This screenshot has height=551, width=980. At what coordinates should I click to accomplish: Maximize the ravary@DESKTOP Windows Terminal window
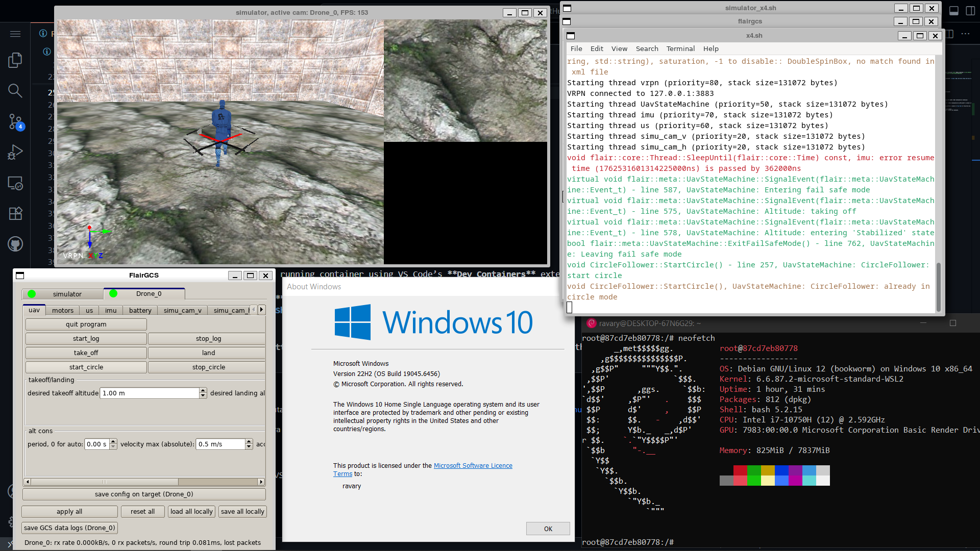952,323
